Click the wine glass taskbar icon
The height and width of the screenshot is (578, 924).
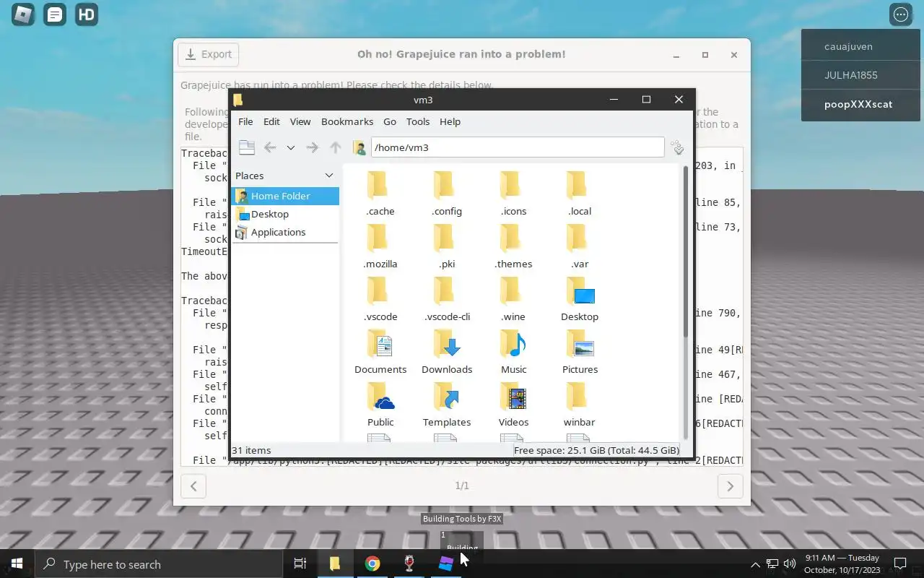[x=409, y=564]
